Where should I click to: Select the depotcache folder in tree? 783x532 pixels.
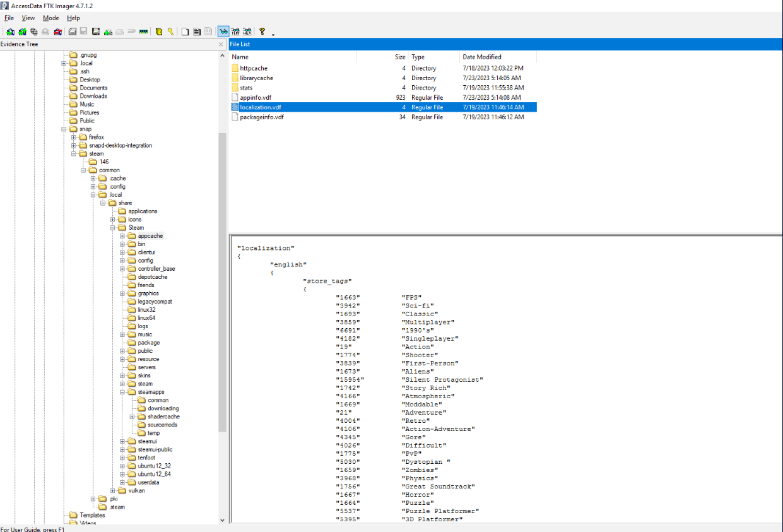[153, 276]
